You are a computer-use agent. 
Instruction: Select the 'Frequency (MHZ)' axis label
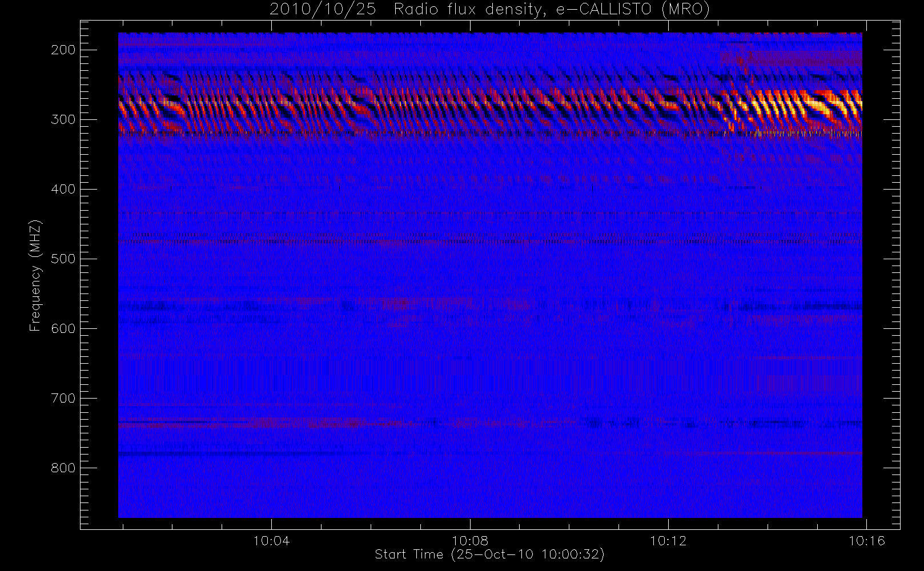[35, 275]
